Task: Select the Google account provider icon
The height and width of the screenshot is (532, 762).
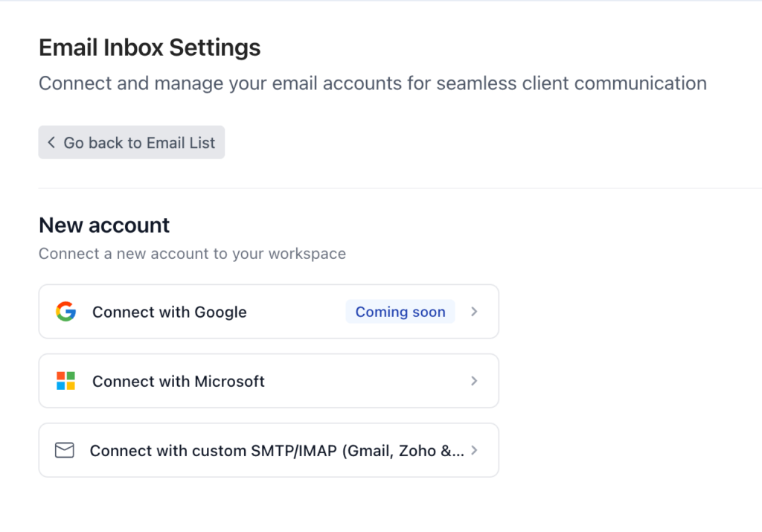Action: tap(65, 312)
